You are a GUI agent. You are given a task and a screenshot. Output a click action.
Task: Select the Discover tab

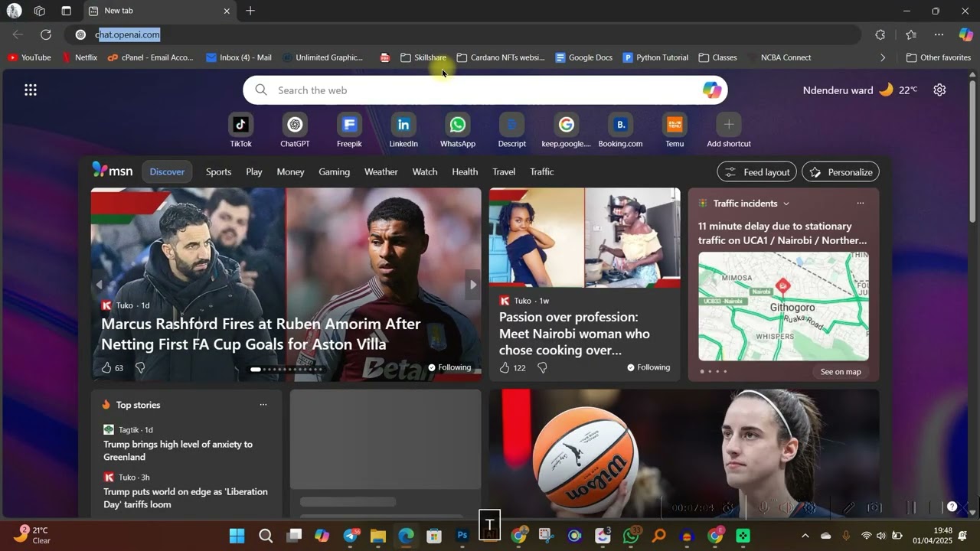(x=167, y=172)
